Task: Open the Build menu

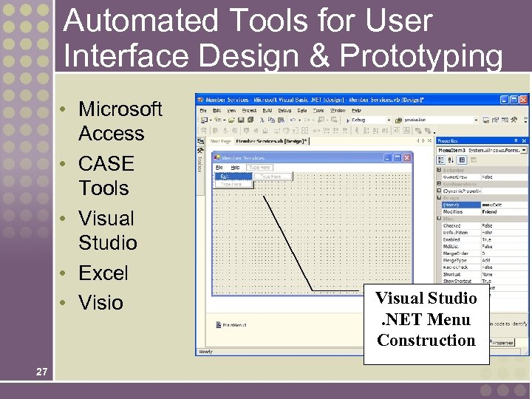Action: [x=267, y=110]
